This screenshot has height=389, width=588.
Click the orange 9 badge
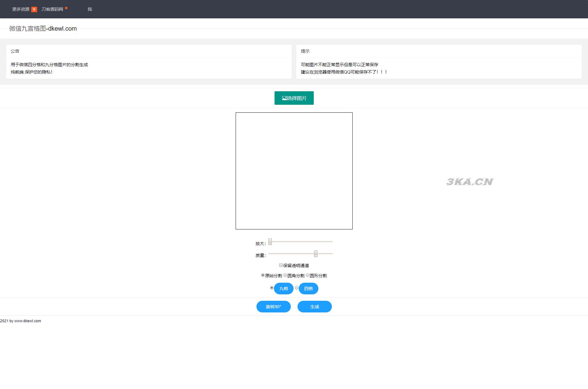coord(34,9)
